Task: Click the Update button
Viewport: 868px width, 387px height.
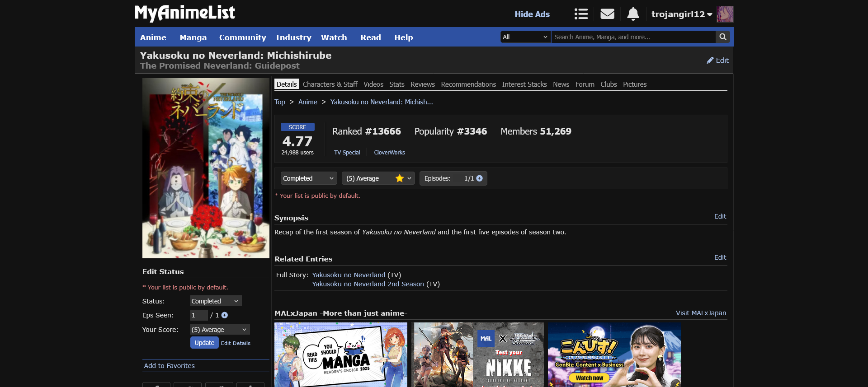Action: click(x=204, y=343)
